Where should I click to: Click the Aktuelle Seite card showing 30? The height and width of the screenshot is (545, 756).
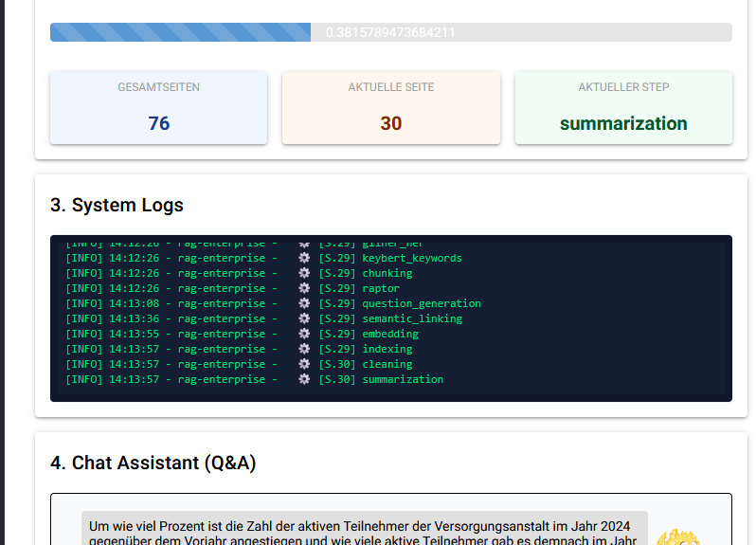pyautogui.click(x=390, y=108)
